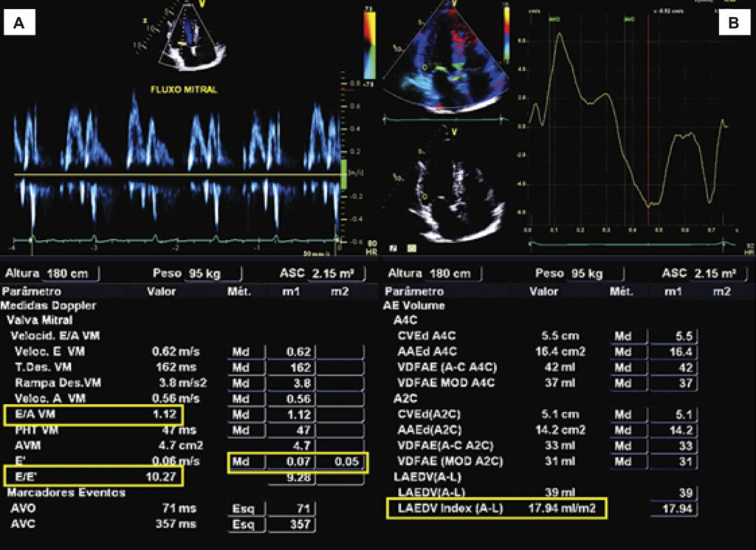Select the E/A VM parameter row
Image resolution: width=756 pixels, height=550 pixels.
point(94,415)
